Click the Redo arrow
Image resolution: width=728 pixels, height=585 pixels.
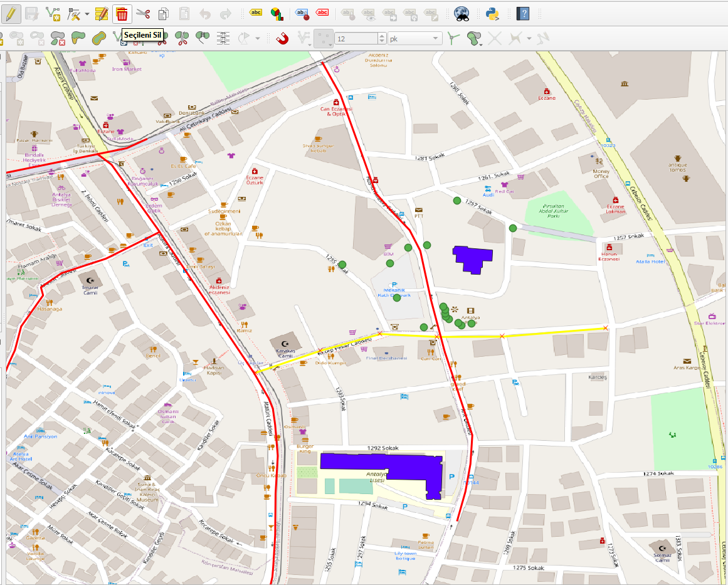point(225,14)
